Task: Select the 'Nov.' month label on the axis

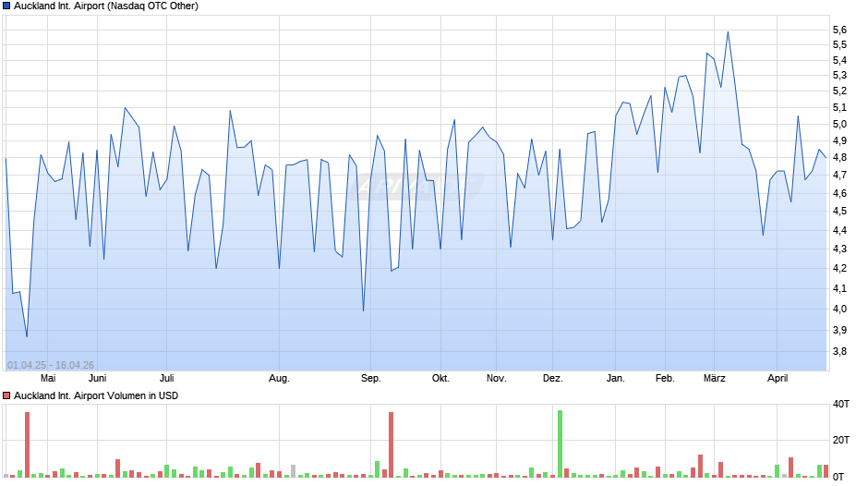Action: (x=497, y=379)
